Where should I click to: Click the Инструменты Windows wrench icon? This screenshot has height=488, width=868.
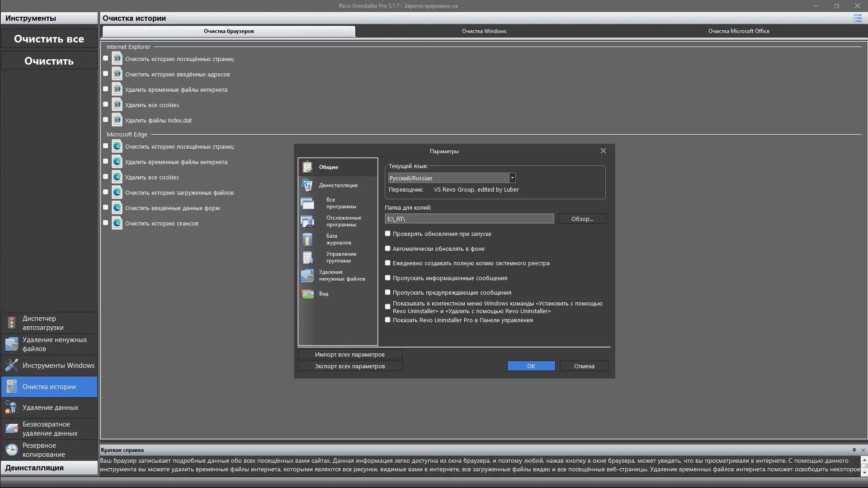click(x=12, y=365)
